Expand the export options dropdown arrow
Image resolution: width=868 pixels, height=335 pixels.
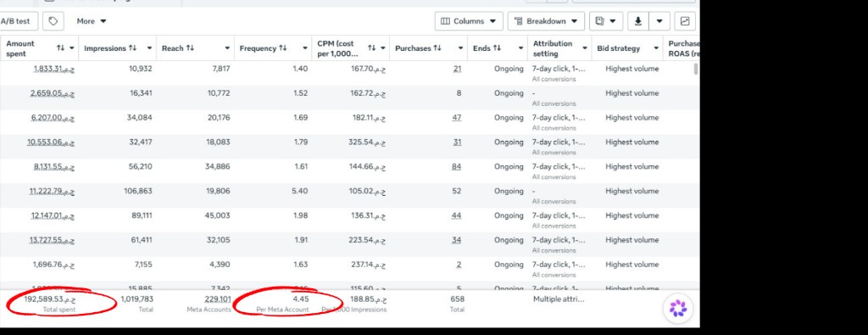[x=659, y=21]
